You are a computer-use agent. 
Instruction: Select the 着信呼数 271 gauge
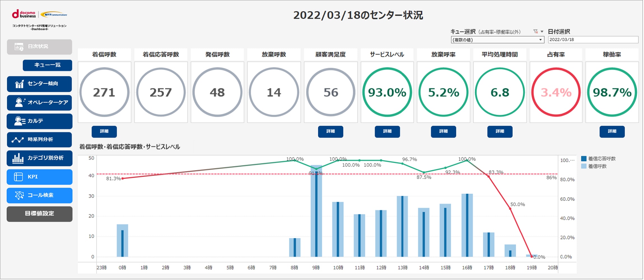tap(104, 92)
